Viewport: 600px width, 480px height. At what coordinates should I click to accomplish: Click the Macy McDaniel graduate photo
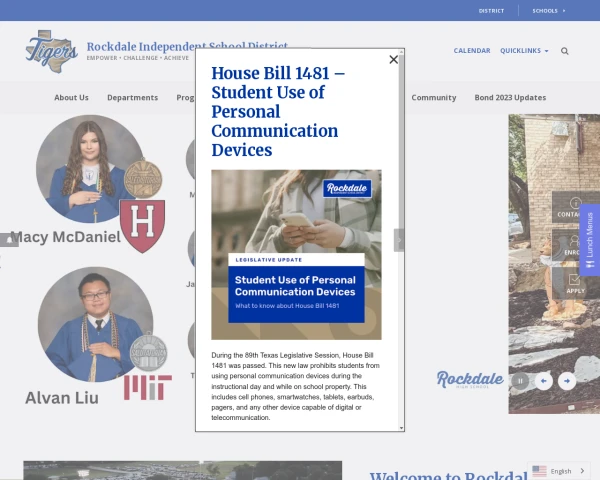pos(90,169)
